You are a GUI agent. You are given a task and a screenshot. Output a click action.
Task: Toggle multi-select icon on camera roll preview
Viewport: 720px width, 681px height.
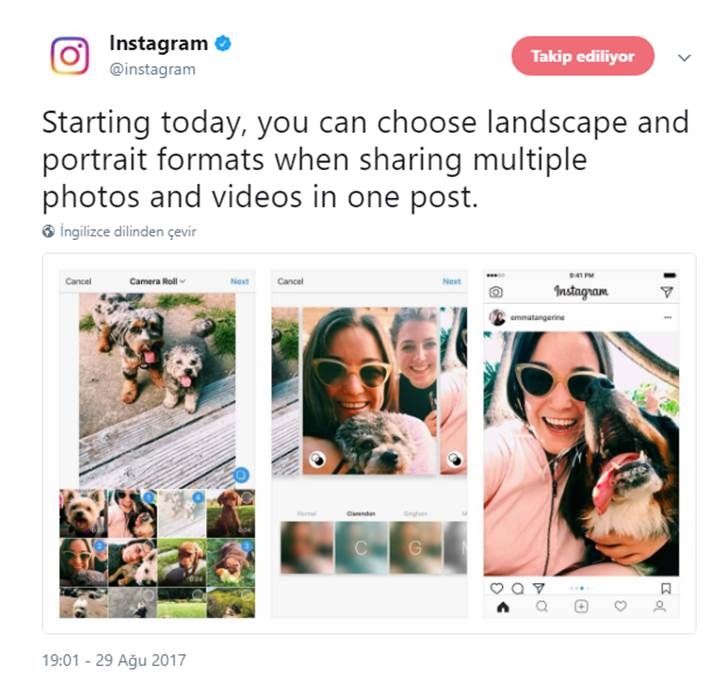[241, 475]
